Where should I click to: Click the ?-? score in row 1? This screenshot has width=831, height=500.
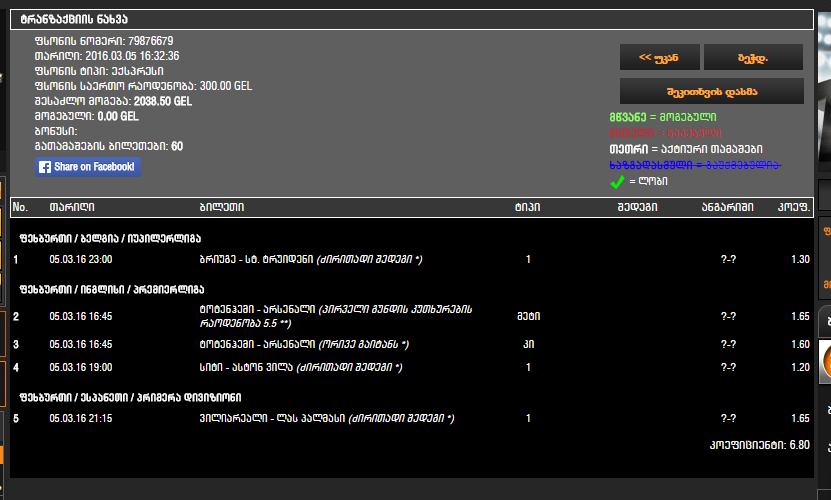[728, 259]
